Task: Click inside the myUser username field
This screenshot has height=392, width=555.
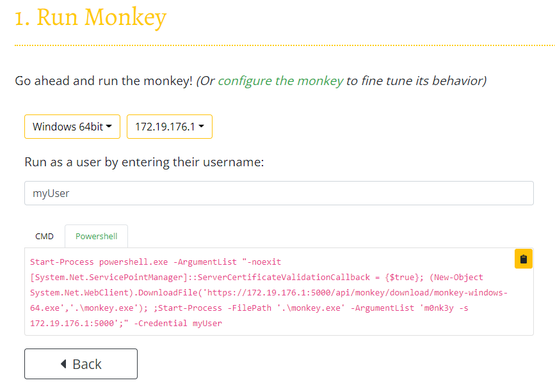Action: (x=278, y=192)
